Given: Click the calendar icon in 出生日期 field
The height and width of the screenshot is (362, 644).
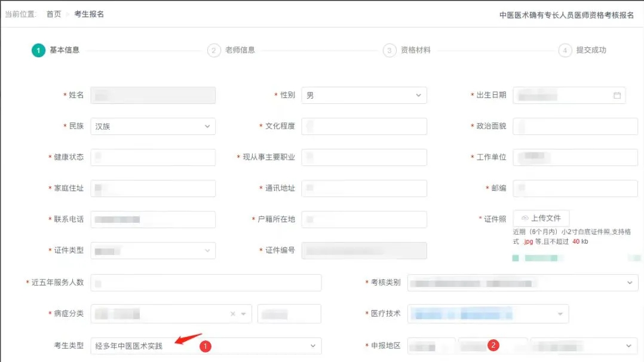Looking at the screenshot, I should point(617,96).
